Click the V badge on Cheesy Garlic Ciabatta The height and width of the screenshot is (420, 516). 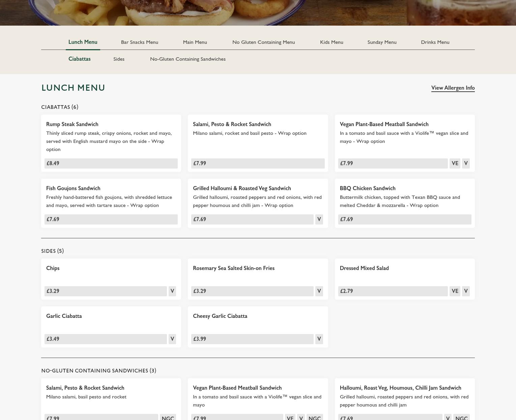click(x=319, y=339)
